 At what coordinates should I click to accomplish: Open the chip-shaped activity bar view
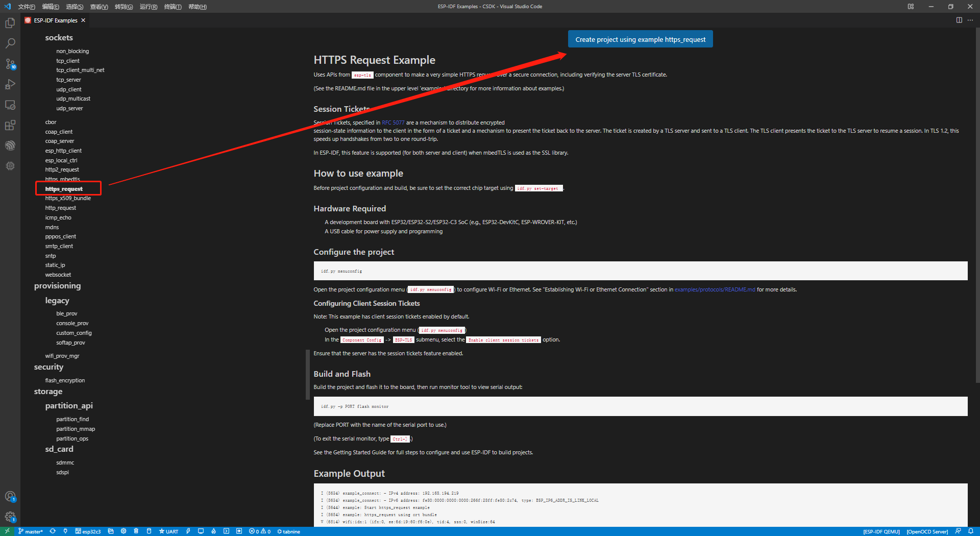[10, 166]
